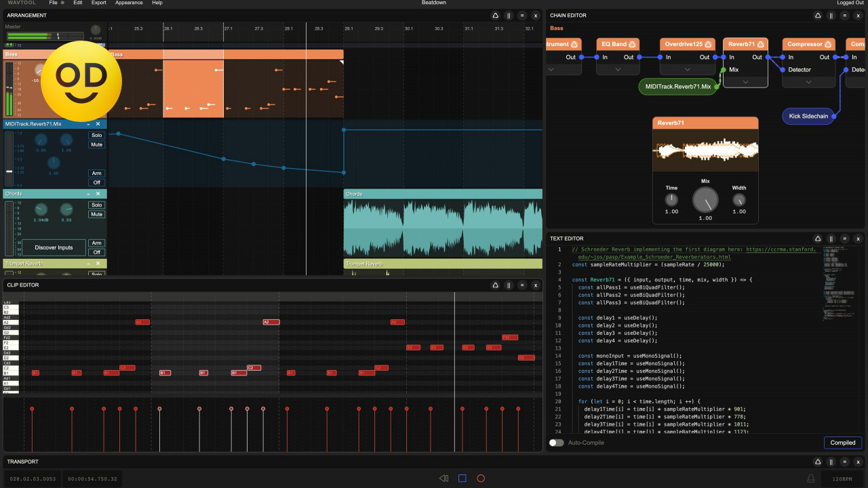The width and height of the screenshot is (868, 488).
Task: Click the Arrangement panel's vertical split icon
Action: (509, 15)
